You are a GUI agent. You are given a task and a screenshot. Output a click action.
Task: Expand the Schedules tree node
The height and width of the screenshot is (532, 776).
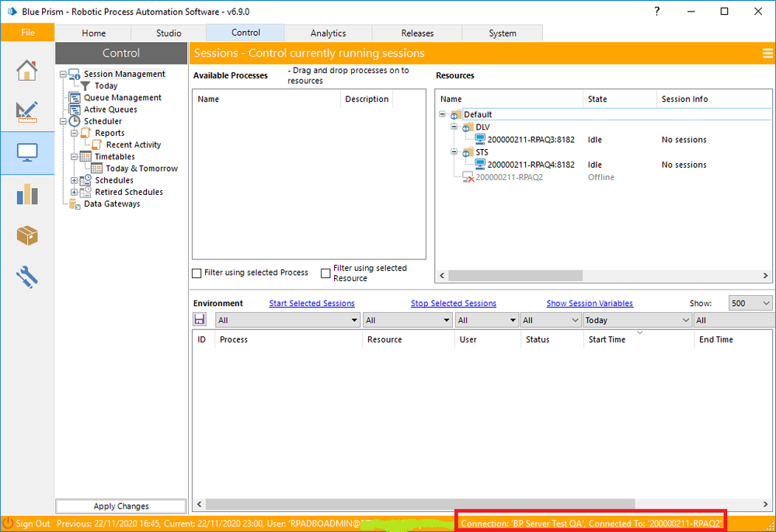pyautogui.click(x=75, y=180)
